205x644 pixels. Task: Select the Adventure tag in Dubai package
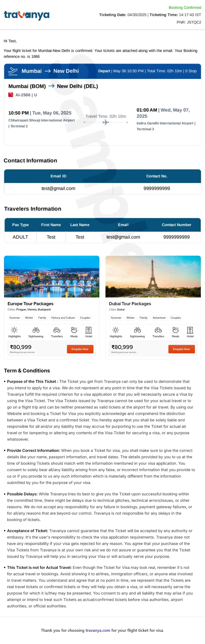(159, 318)
